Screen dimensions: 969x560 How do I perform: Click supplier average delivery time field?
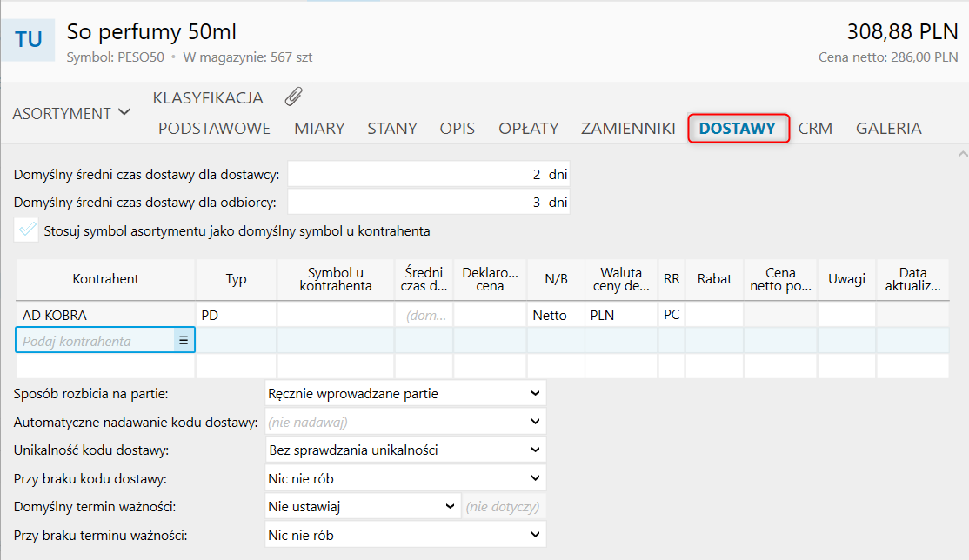pyautogui.click(x=428, y=174)
